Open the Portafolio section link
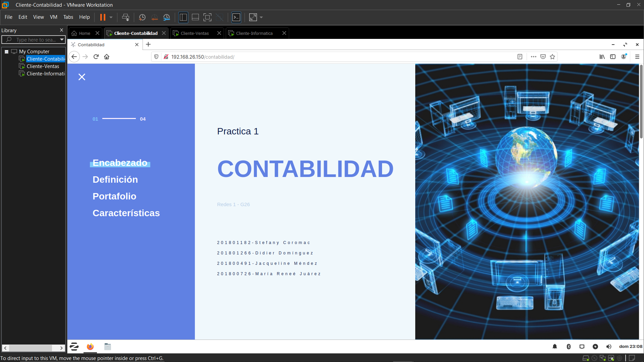Screen dimensions: 644x362 [114, 196]
